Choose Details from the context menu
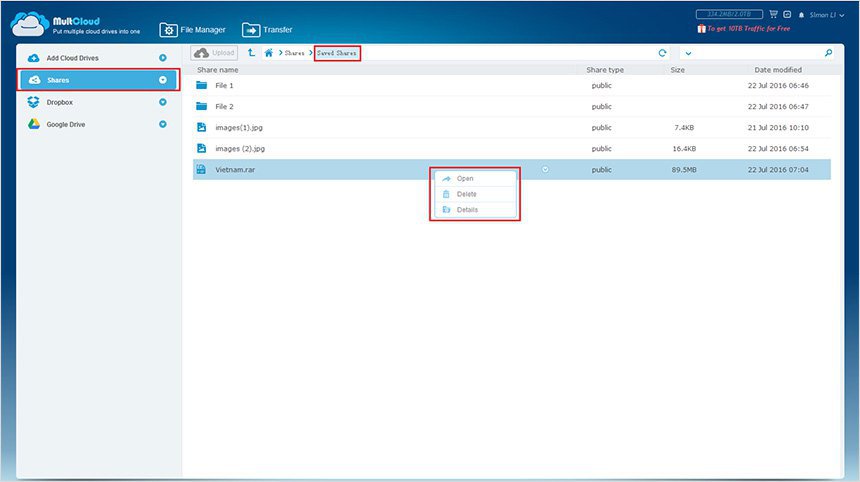 (467, 210)
